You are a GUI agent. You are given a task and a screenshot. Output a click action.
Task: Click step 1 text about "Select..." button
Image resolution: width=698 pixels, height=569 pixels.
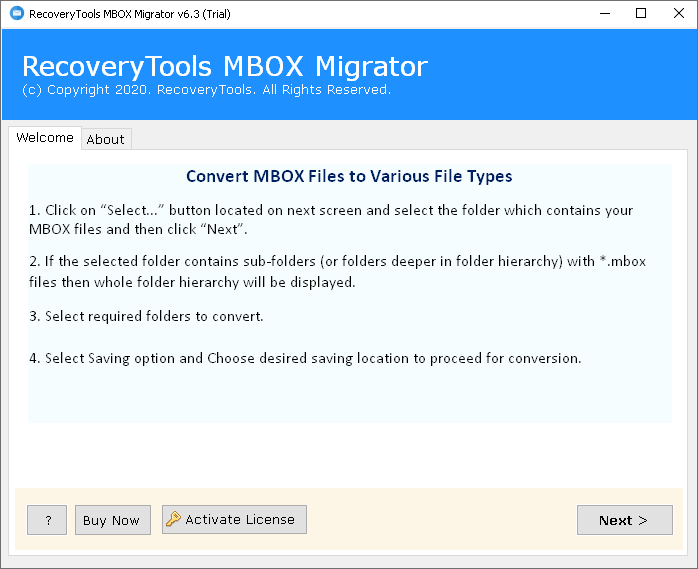(331, 219)
